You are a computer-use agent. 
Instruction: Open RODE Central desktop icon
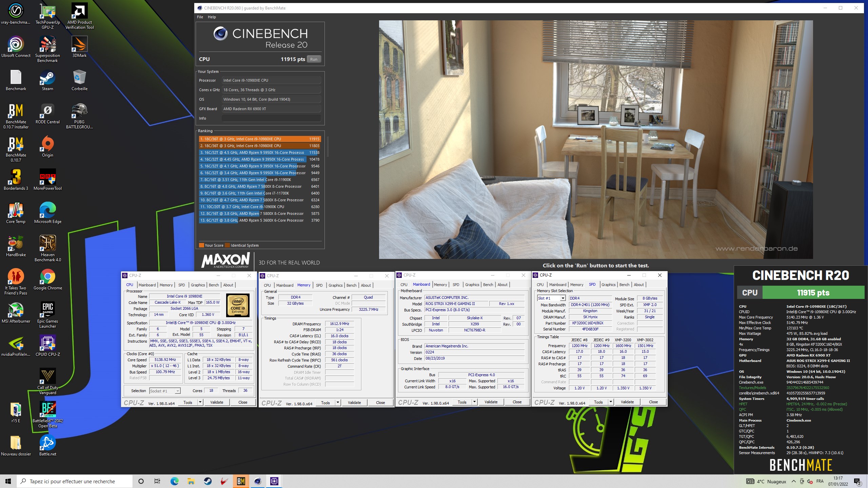click(x=47, y=113)
